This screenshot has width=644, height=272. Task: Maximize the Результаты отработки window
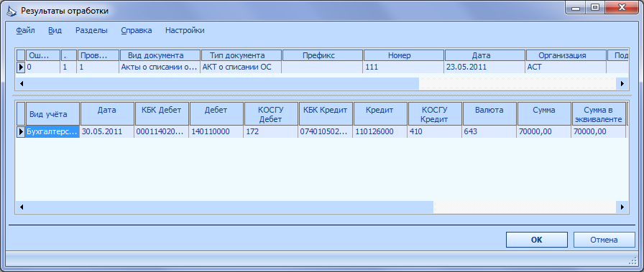595,7
